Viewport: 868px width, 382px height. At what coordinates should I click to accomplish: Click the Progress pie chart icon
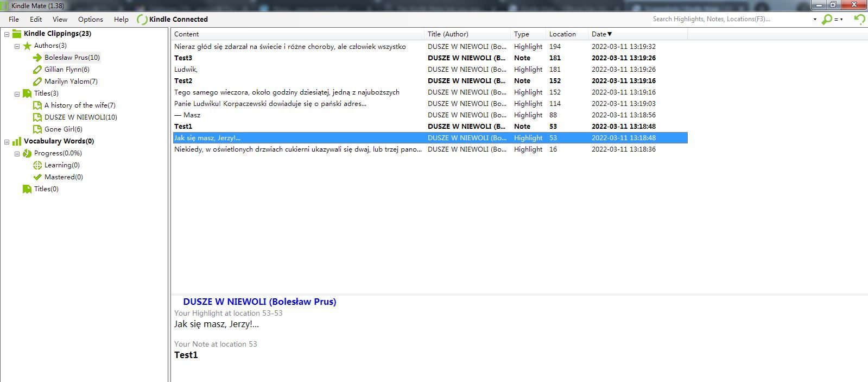pyautogui.click(x=27, y=153)
